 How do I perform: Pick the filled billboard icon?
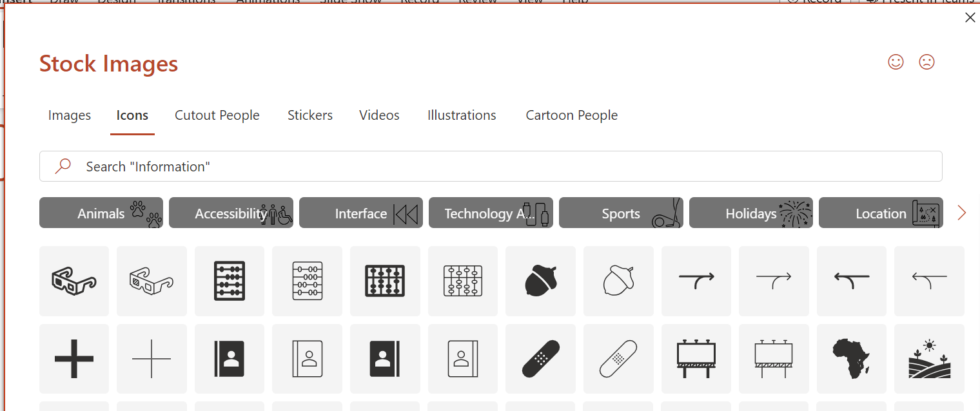point(696,359)
